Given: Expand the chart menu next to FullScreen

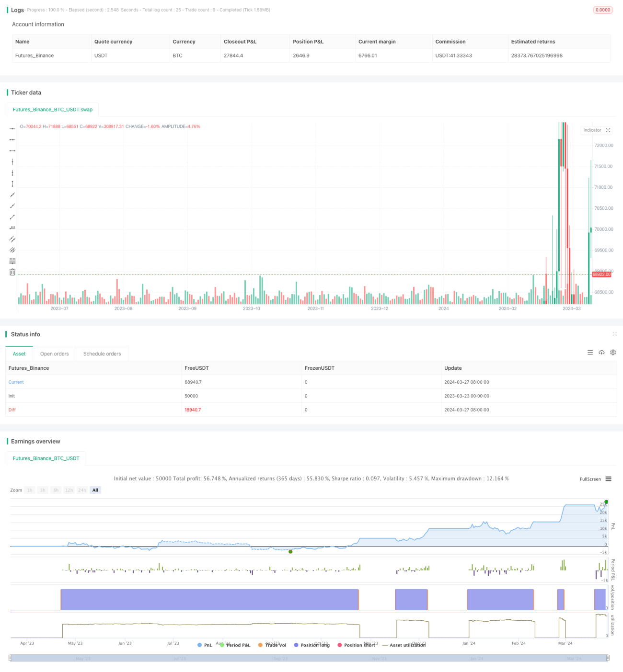Looking at the screenshot, I should click(x=608, y=479).
